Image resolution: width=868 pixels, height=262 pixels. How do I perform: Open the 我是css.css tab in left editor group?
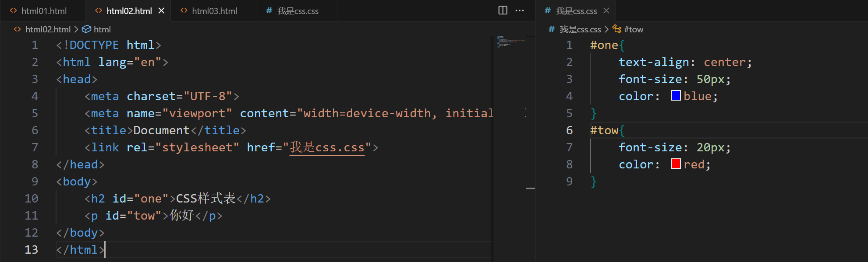298,11
